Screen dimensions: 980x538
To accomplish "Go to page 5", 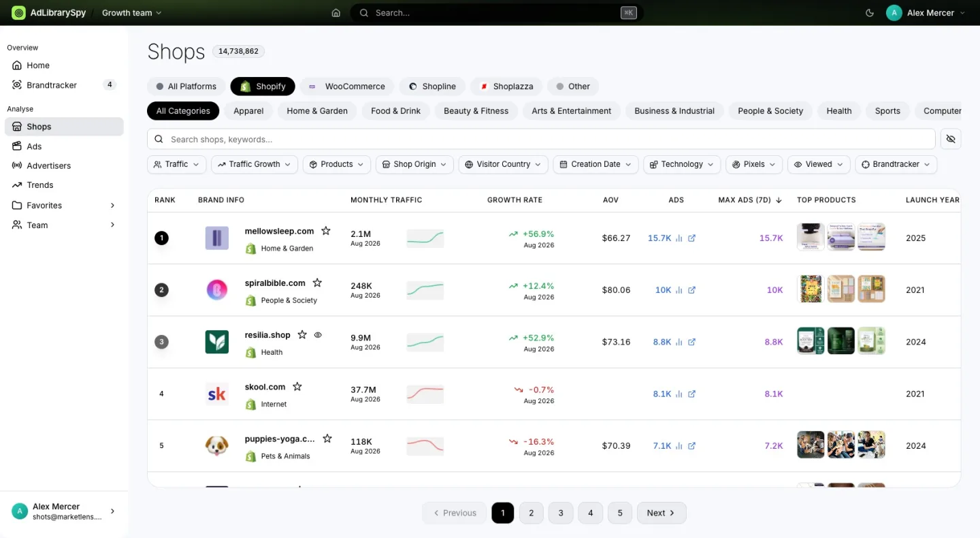I will click(620, 513).
